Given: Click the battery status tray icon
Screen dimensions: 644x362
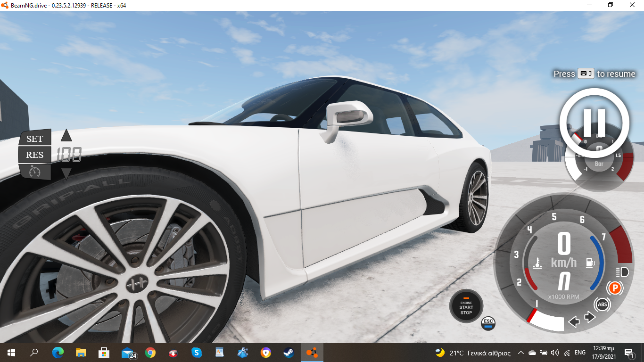Looking at the screenshot, I should [544, 353].
